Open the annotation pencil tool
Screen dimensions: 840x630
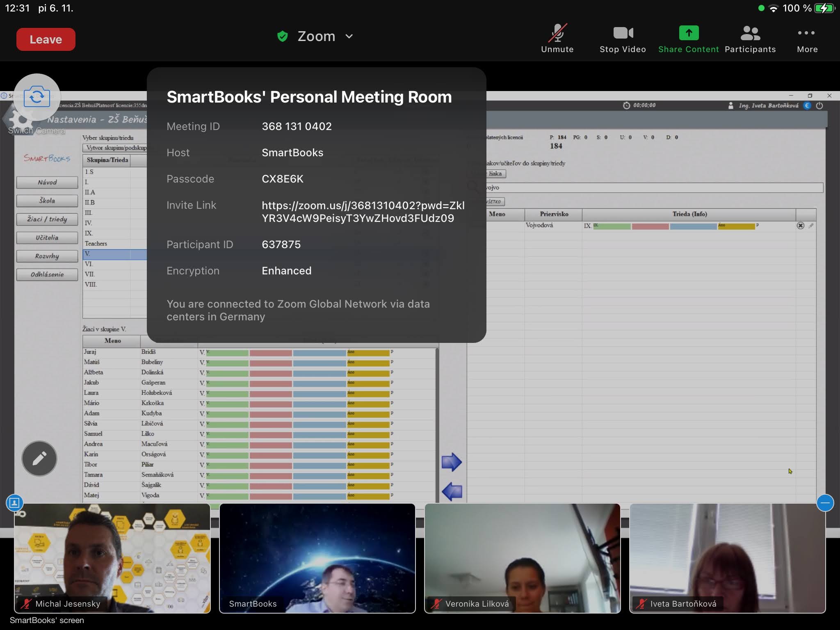tap(39, 458)
